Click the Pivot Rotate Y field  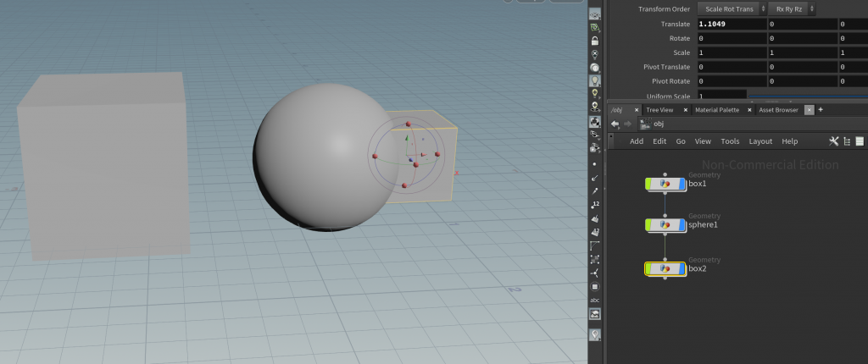coord(803,81)
